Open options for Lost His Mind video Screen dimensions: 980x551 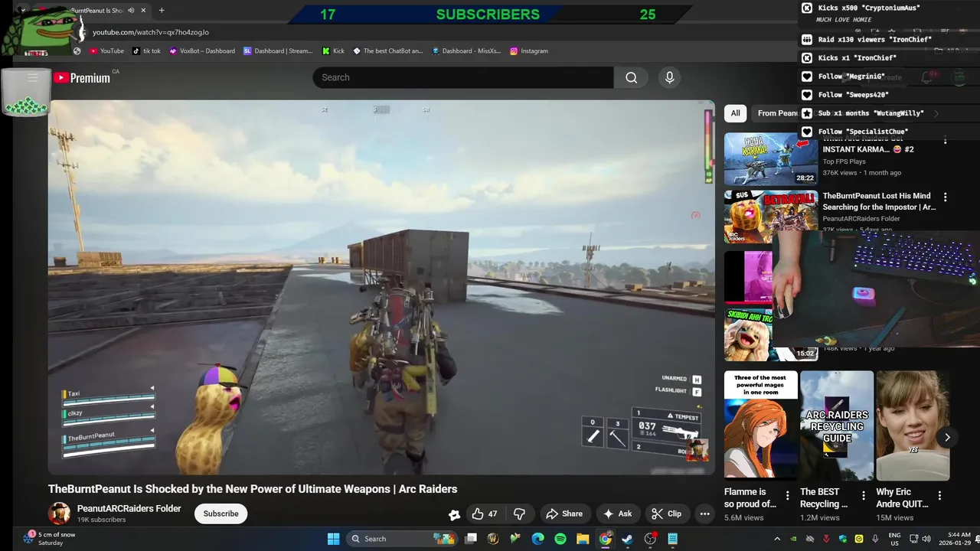click(945, 197)
